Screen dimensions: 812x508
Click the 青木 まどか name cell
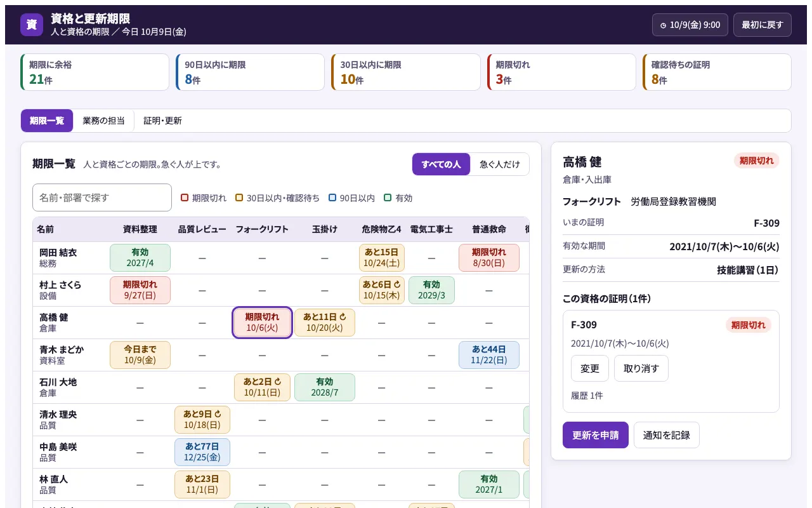70,355
